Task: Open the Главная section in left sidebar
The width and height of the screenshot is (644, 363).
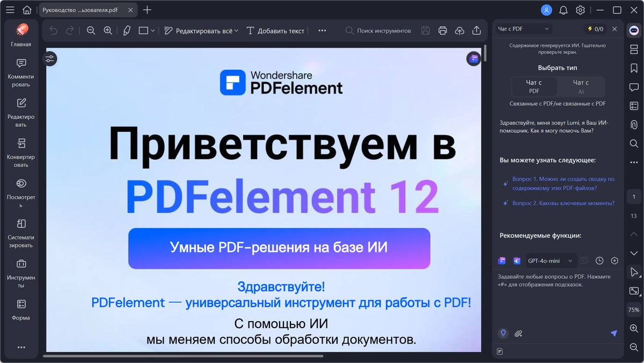Action: 21,35
